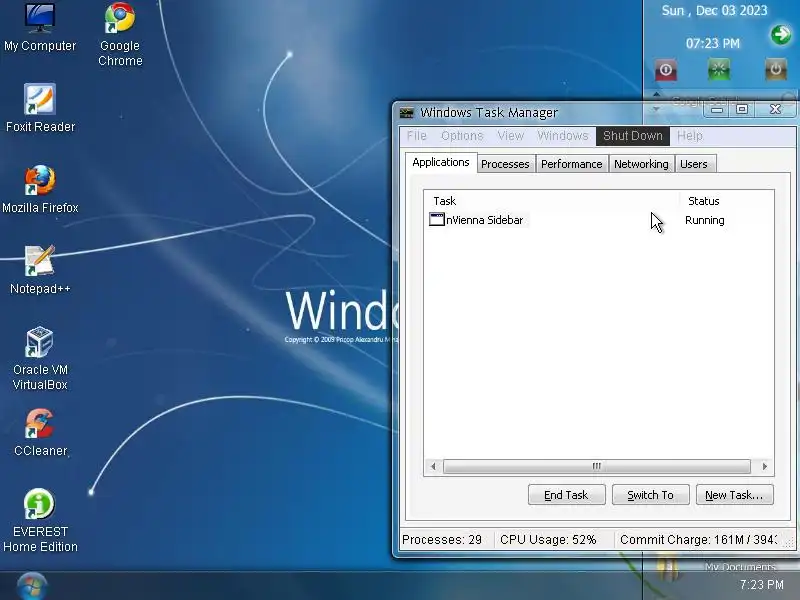Viewport: 800px width, 600px height.
Task: Sort by Task column header
Action: [552, 201]
